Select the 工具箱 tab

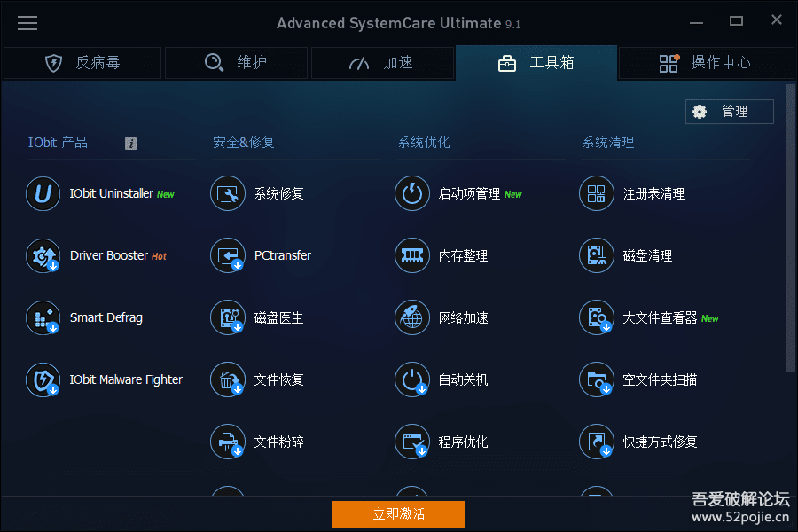coord(536,63)
